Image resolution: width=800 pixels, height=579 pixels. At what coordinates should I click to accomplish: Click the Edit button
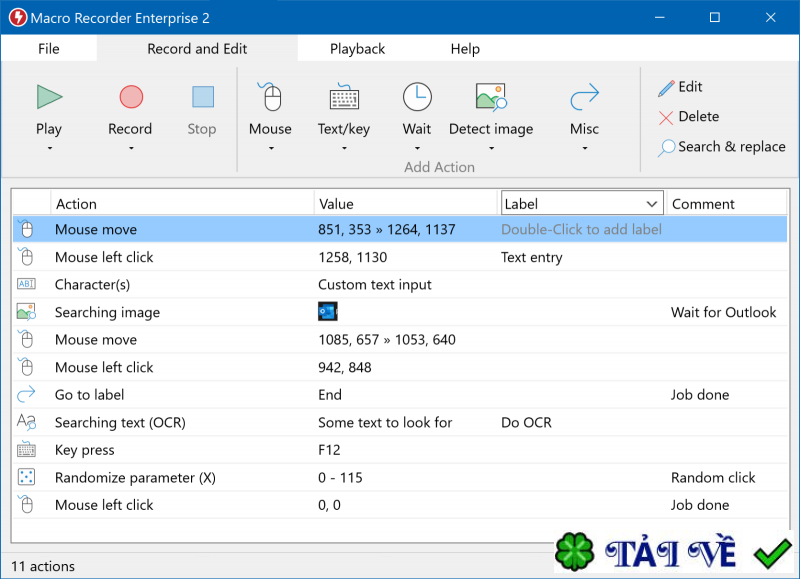pyautogui.click(x=680, y=87)
